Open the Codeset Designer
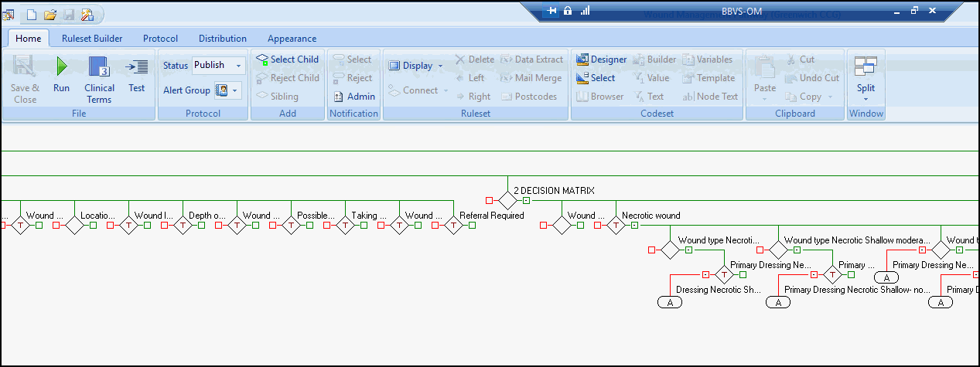The image size is (980, 367). coord(582,59)
